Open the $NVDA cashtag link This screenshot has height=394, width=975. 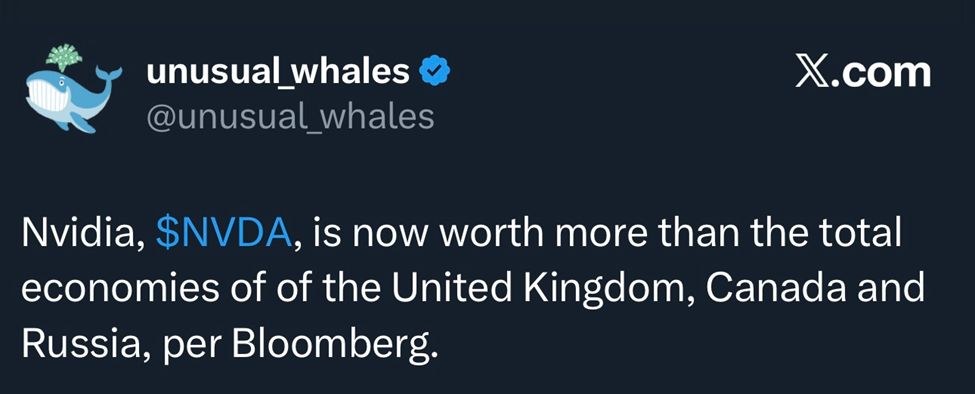pyautogui.click(x=224, y=233)
